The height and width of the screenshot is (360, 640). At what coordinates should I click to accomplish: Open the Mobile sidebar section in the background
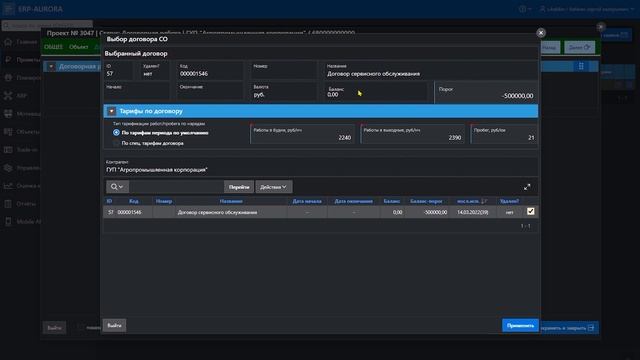[21, 221]
